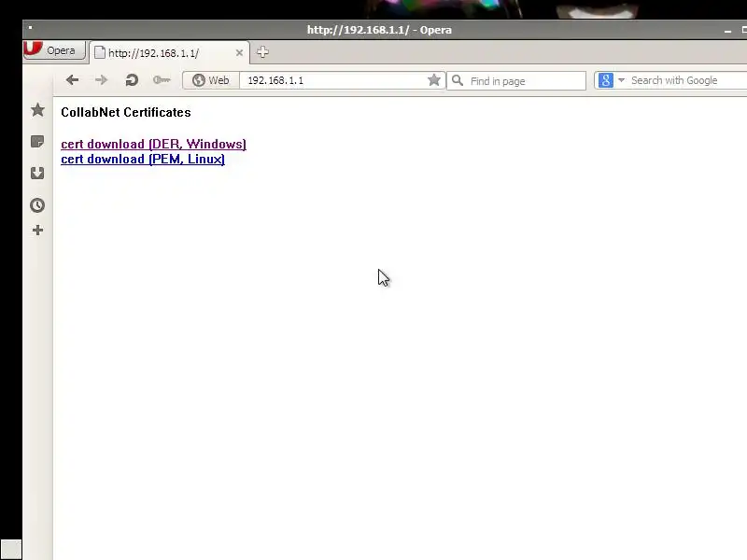Viewport: 747px width, 560px height.
Task: Go forward with the forward arrow
Action: (101, 80)
